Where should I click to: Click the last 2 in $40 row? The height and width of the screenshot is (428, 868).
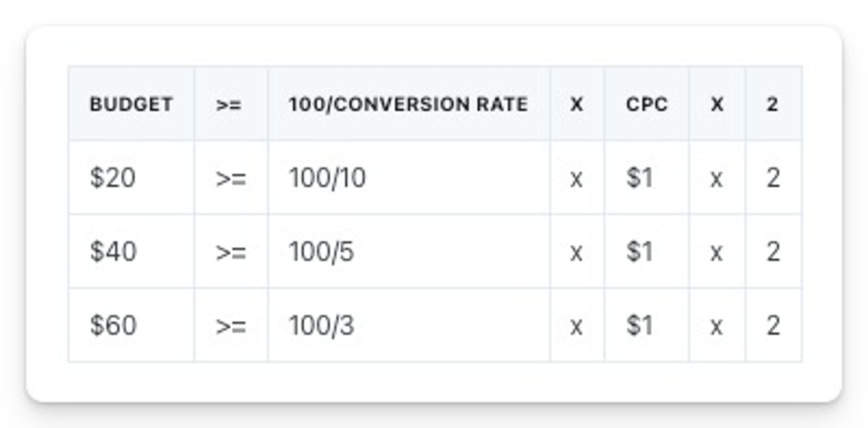coord(773,252)
